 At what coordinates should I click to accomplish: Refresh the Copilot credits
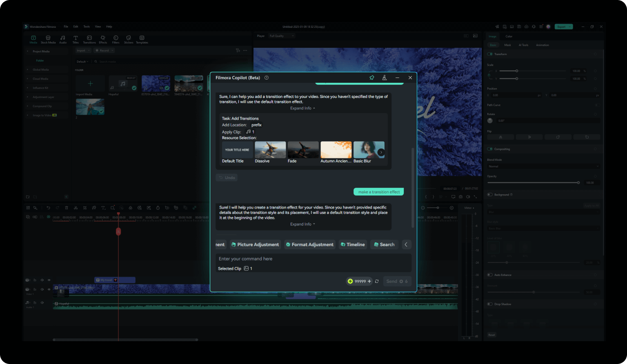pos(377,281)
